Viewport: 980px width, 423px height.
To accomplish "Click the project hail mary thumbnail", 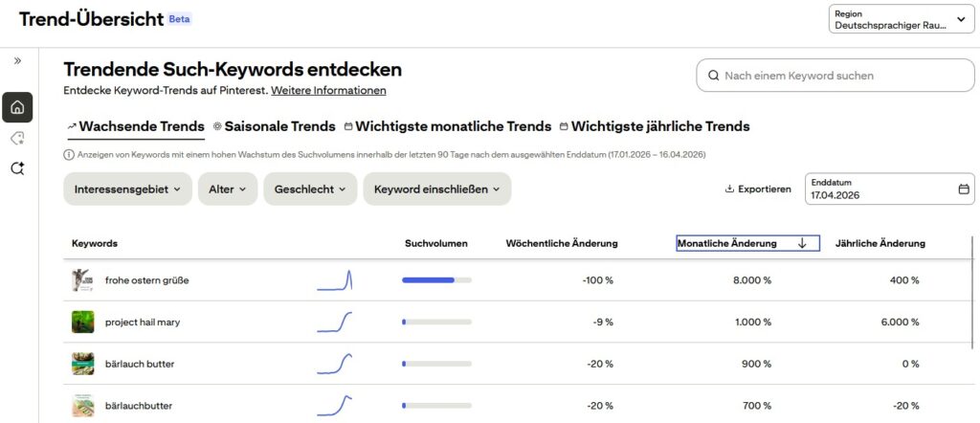I will (82, 323).
